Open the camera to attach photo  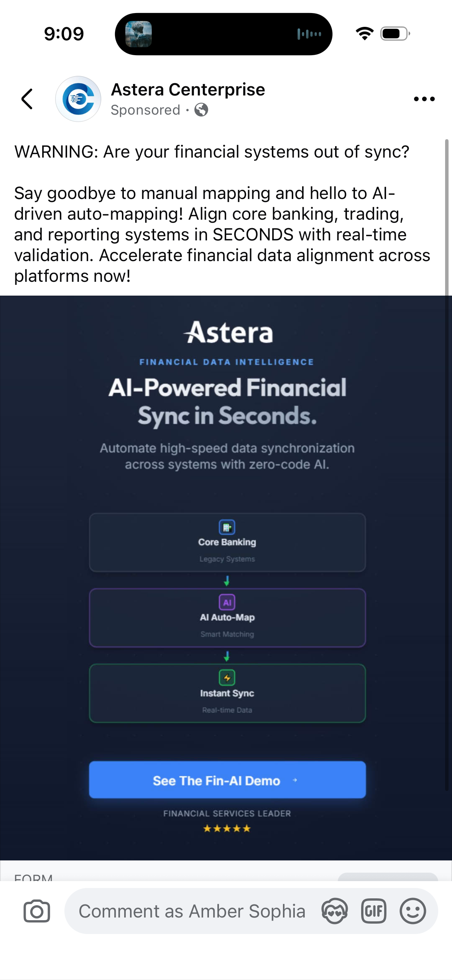37,911
